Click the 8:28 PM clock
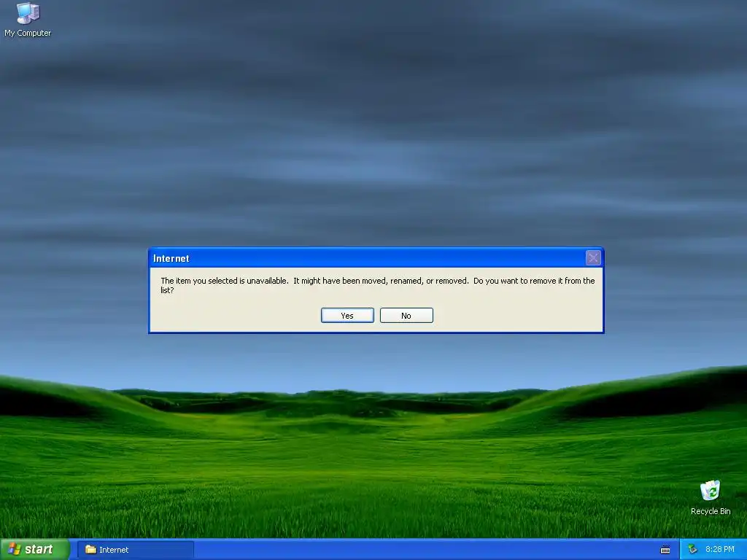Viewport: 747px width, 560px height. (719, 550)
